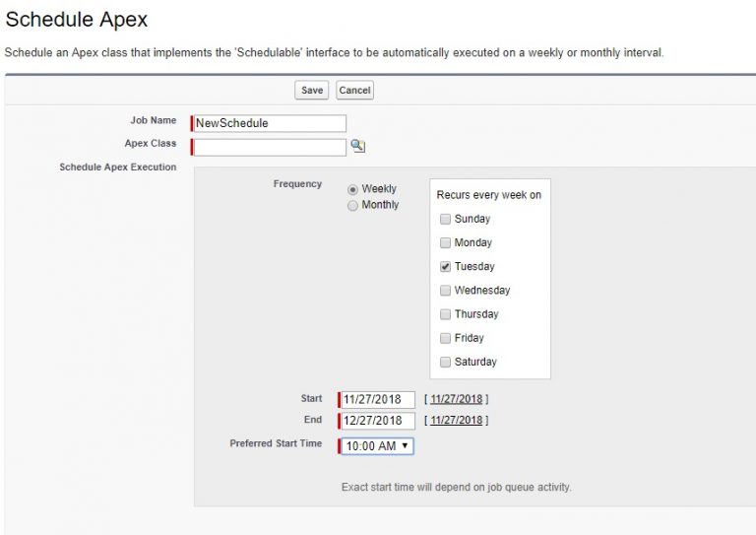The image size is (756, 535).
Task: Click the 'Preferred Start Time' label
Action: [x=276, y=443]
